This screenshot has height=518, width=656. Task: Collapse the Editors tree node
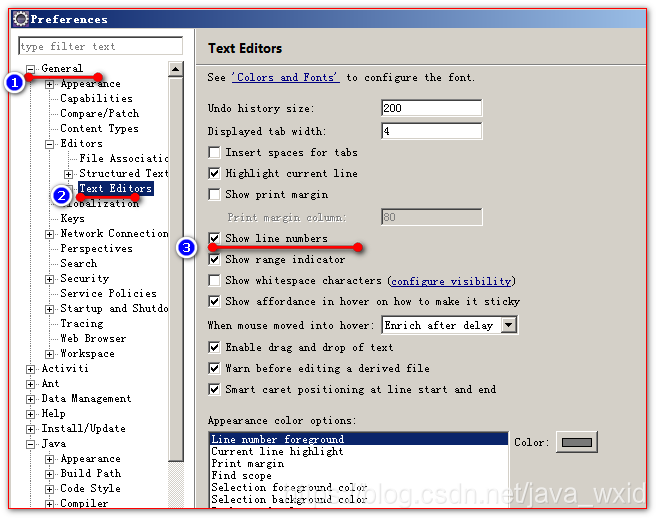[x=49, y=144]
